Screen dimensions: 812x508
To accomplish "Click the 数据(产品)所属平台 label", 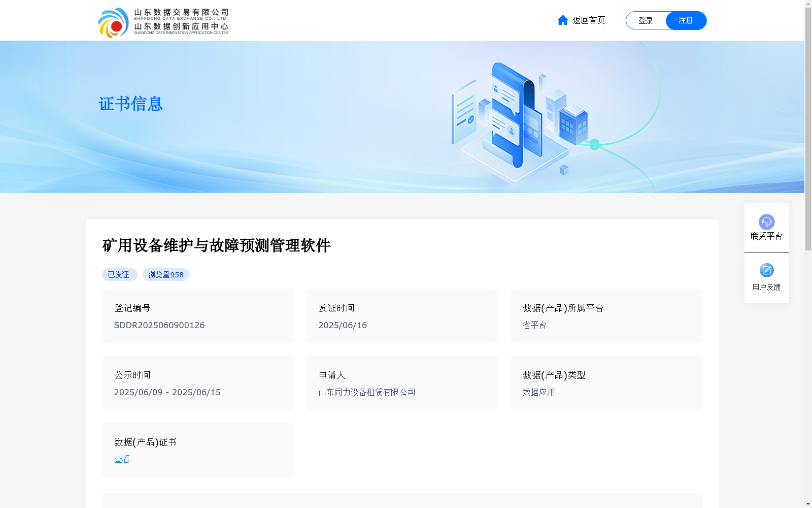I will 563,308.
